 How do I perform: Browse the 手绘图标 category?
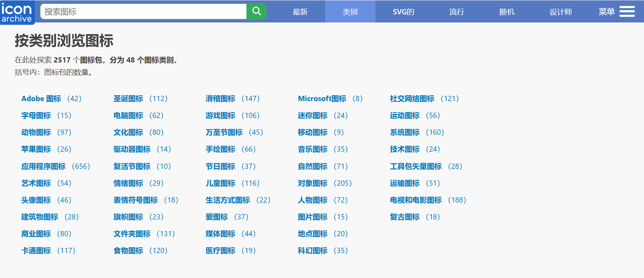pyautogui.click(x=220, y=149)
